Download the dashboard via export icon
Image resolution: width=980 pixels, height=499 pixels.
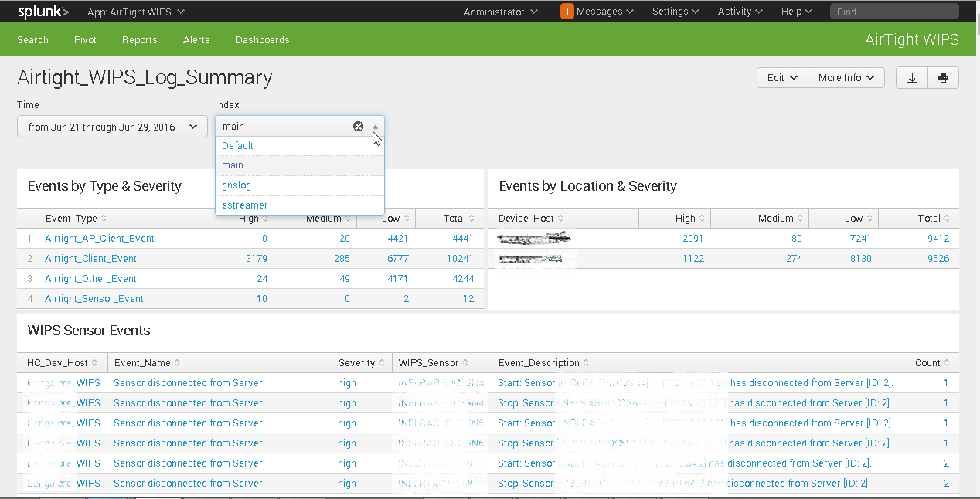(x=912, y=77)
